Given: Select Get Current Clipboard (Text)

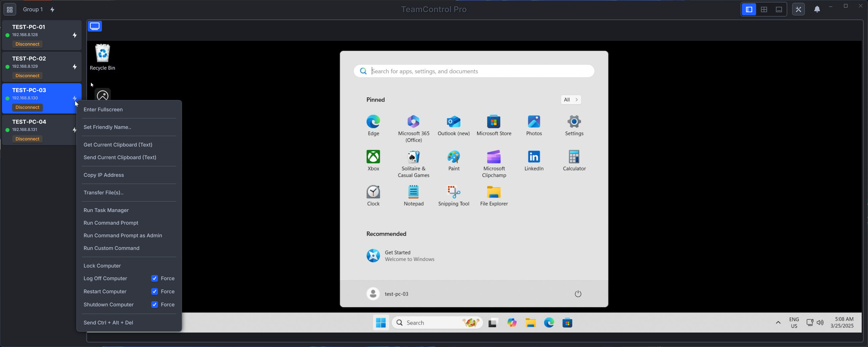Looking at the screenshot, I should [x=129, y=145].
